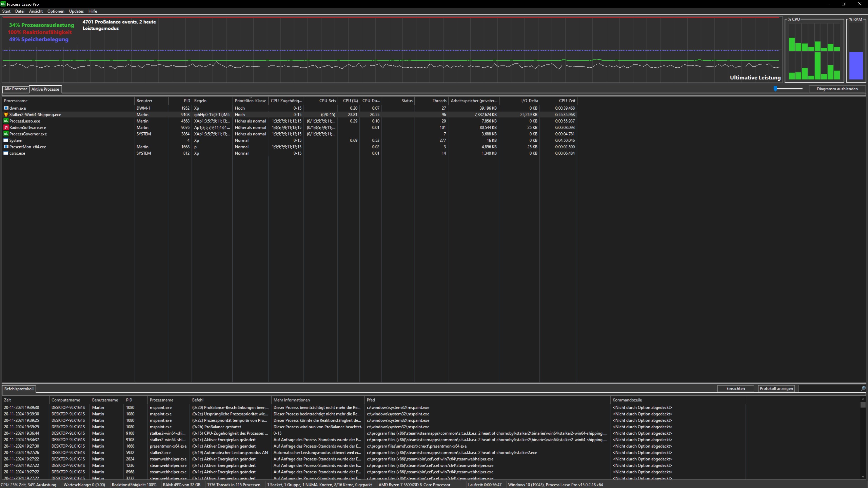The image size is (868, 488).
Task: Adjust the graph speed slider above the process list
Action: pyautogui.click(x=776, y=89)
